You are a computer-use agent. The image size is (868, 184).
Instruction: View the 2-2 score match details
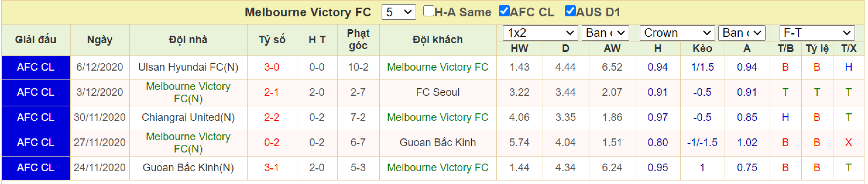pyautogui.click(x=271, y=117)
